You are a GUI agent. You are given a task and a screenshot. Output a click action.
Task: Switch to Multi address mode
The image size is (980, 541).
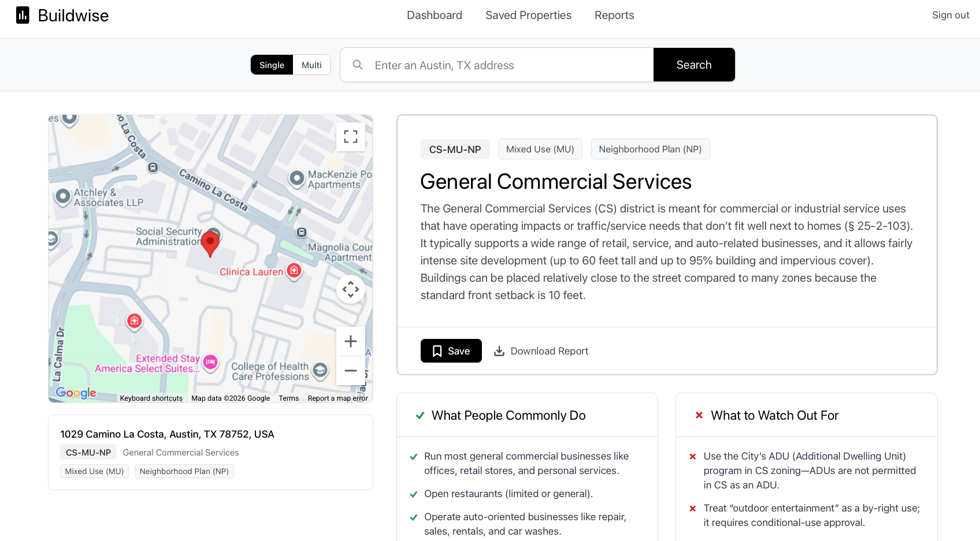[x=311, y=65]
